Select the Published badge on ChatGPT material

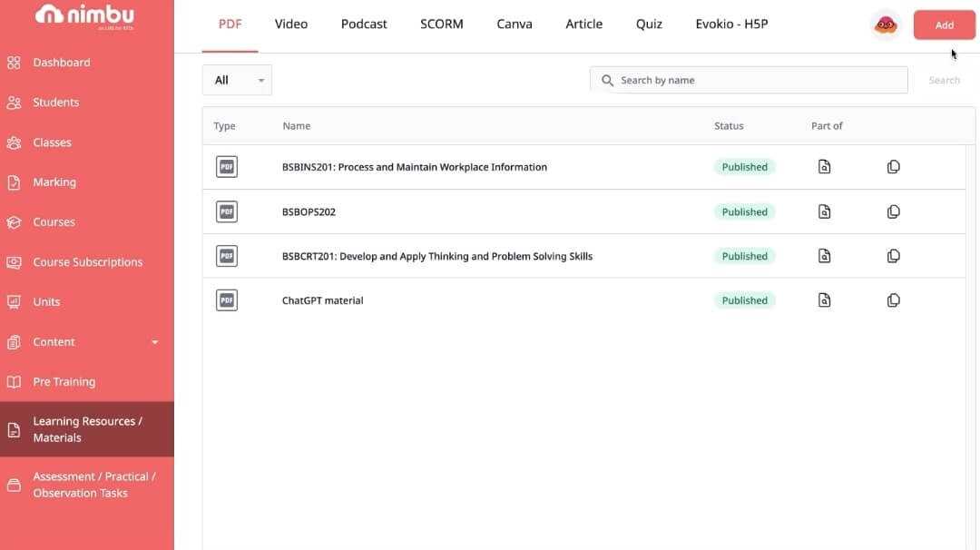click(745, 300)
